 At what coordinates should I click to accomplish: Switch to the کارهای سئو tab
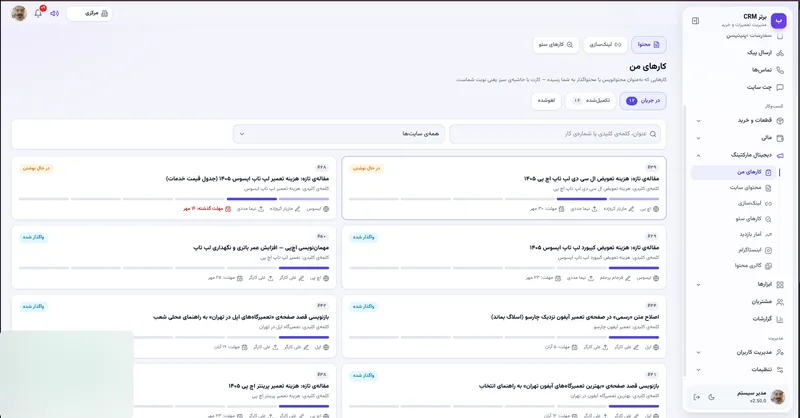tap(556, 45)
